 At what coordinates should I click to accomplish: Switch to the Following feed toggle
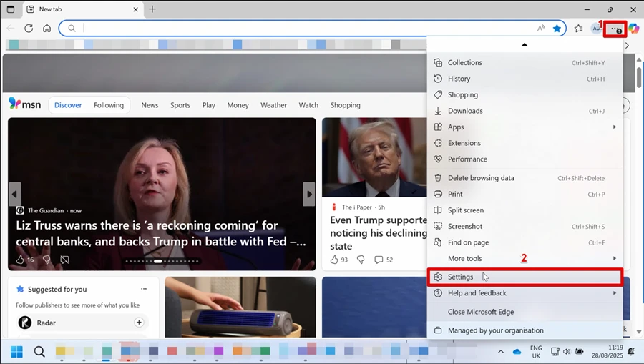pyautogui.click(x=109, y=105)
